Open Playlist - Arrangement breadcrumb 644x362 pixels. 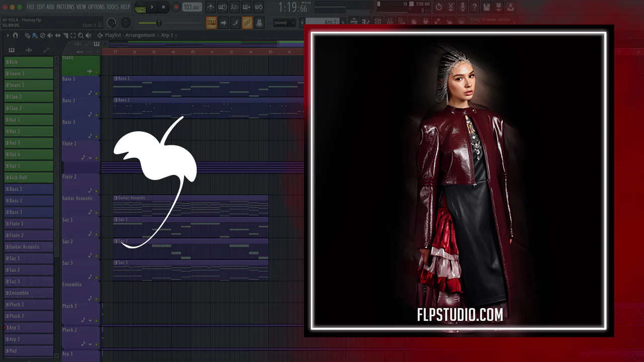130,35
